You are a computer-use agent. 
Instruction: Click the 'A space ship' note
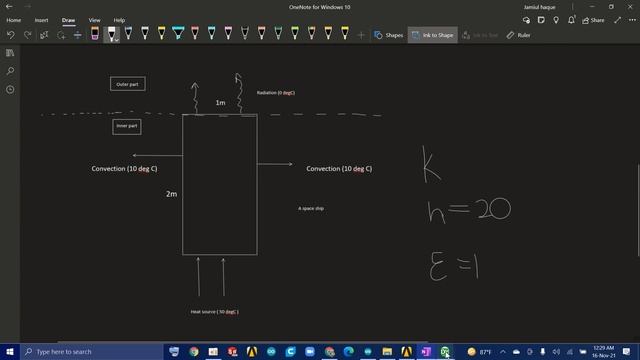click(x=311, y=208)
